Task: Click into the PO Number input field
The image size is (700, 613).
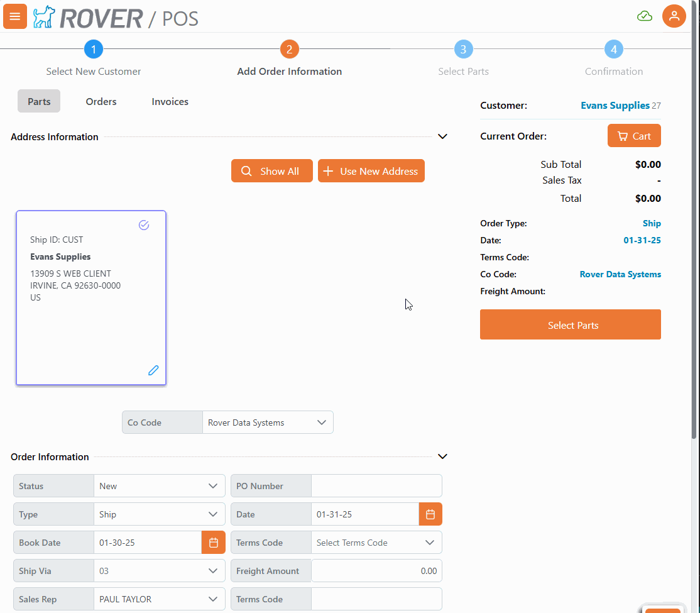Action: 376,486
